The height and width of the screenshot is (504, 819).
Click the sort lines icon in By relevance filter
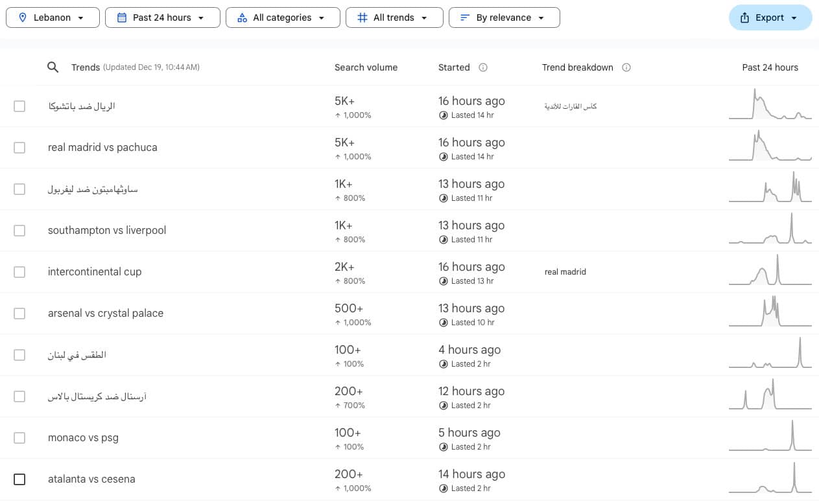[x=465, y=17]
